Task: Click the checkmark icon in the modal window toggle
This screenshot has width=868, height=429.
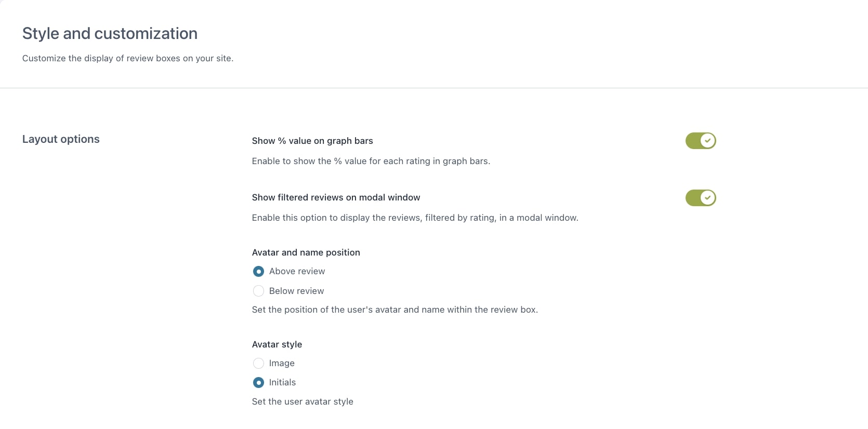Action: (x=707, y=198)
